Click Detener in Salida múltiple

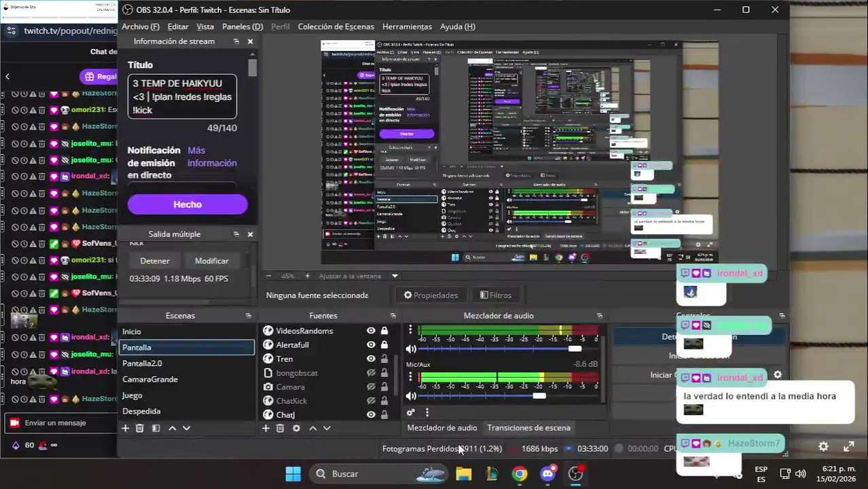pyautogui.click(x=155, y=261)
